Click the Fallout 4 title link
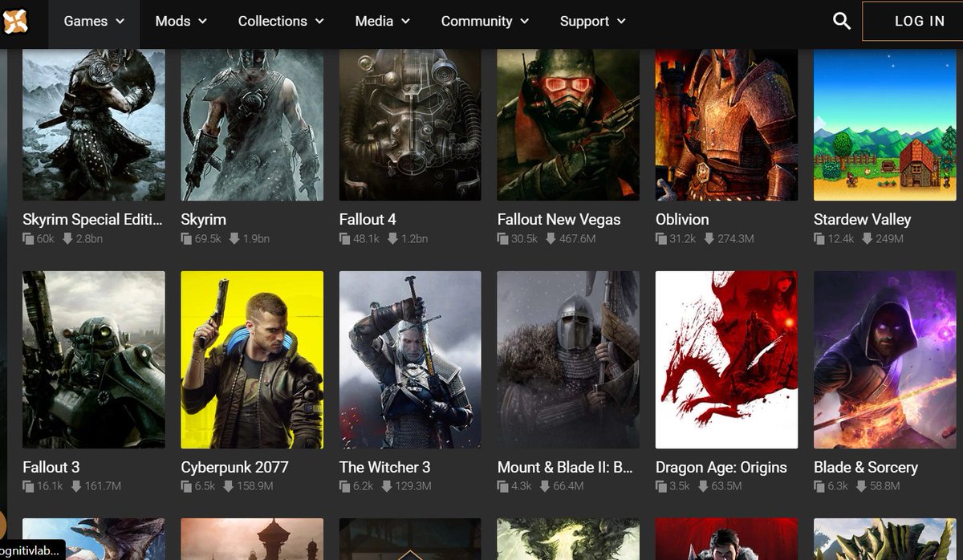 coord(368,219)
